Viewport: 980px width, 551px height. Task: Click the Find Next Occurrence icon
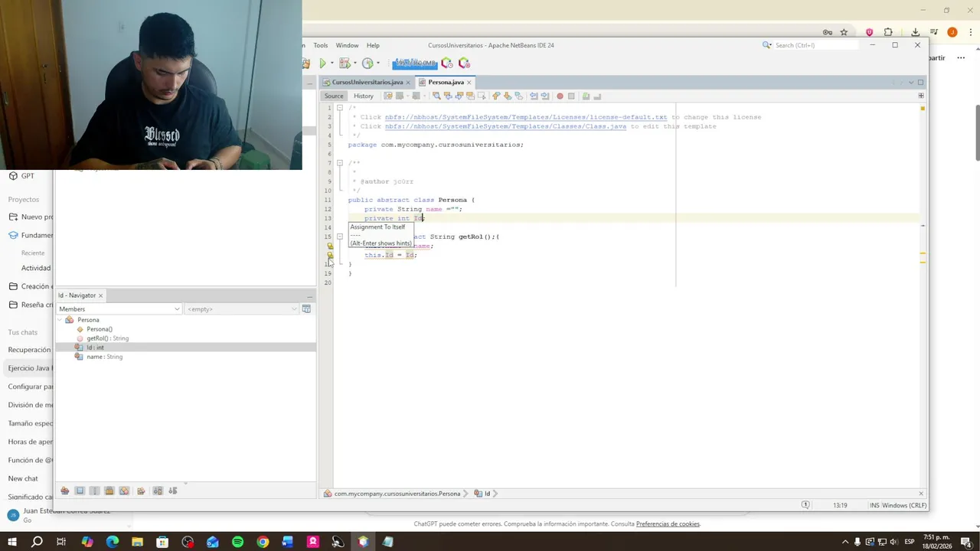(x=459, y=96)
